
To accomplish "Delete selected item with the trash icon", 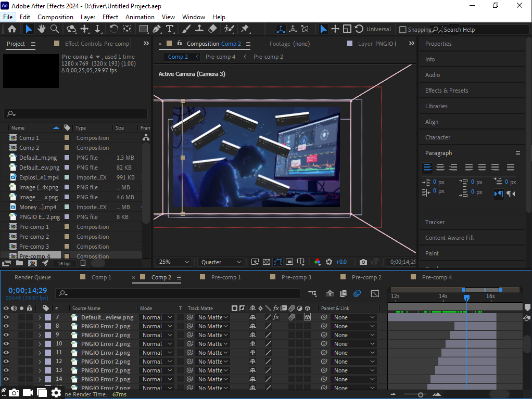I will 83,264.
